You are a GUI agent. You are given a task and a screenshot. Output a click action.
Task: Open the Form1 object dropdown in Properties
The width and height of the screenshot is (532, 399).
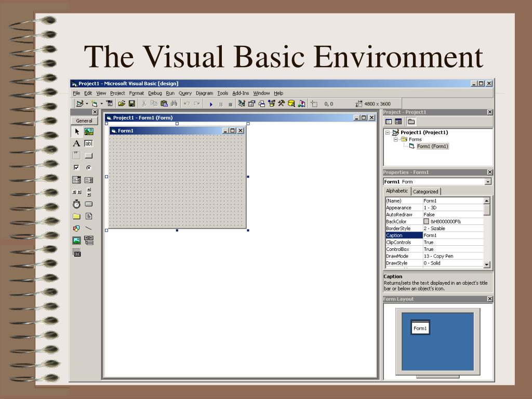[488, 182]
